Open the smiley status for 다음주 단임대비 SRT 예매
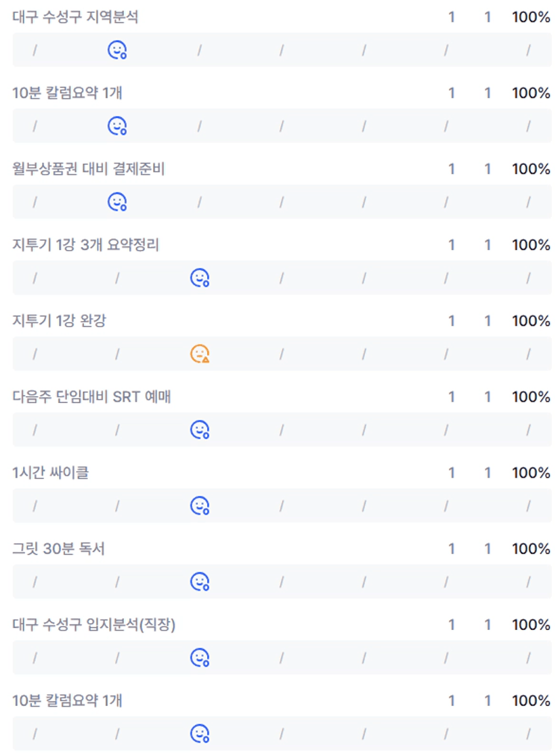This screenshot has width=560, height=754. tap(200, 430)
